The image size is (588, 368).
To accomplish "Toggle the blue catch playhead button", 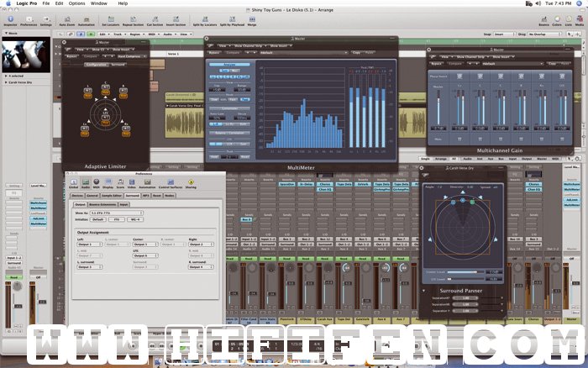I will tap(81, 34).
